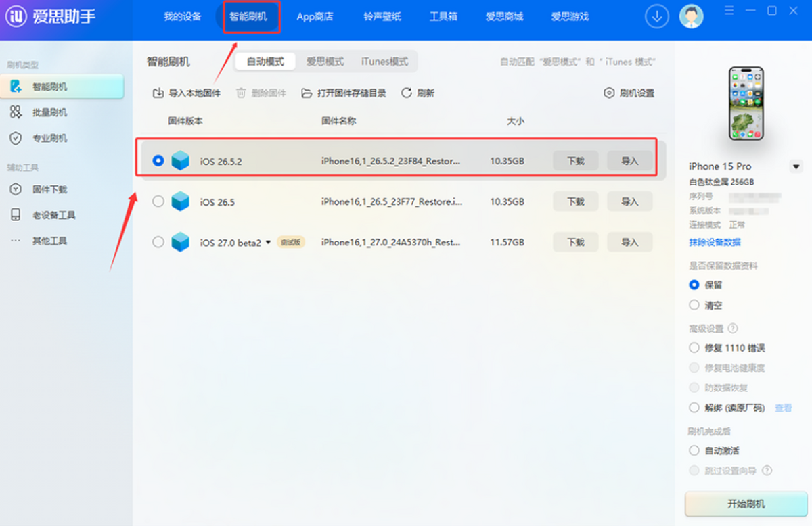Import the iOS 27.0 beta2 firmware
The image size is (812, 526).
[x=630, y=242]
